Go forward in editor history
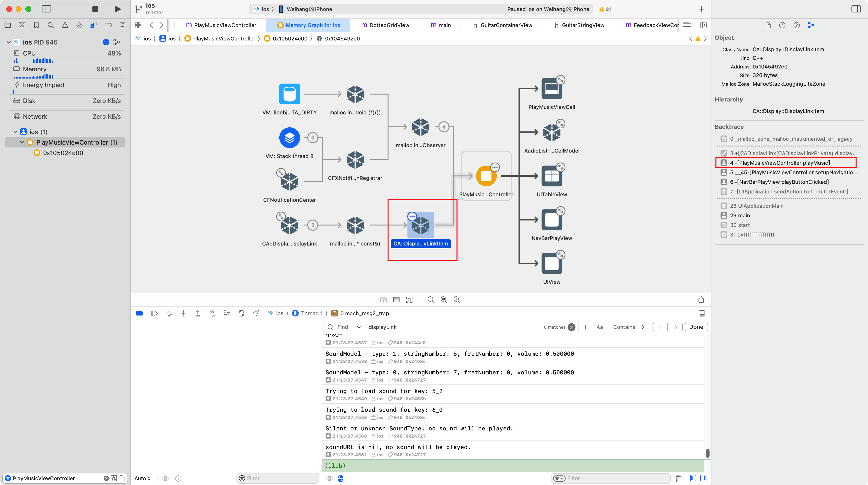 click(x=161, y=25)
